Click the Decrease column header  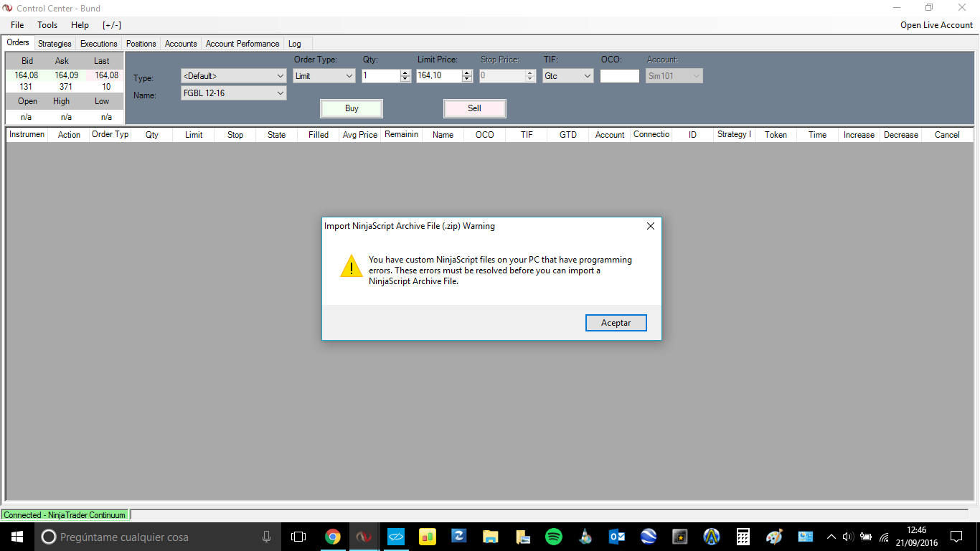pyautogui.click(x=901, y=135)
